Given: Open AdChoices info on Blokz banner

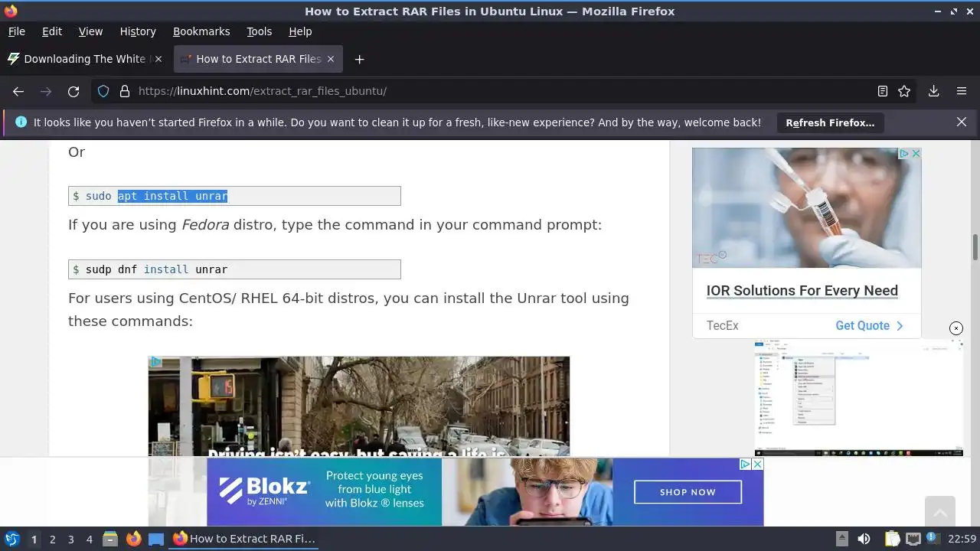Looking at the screenshot, I should (x=745, y=464).
